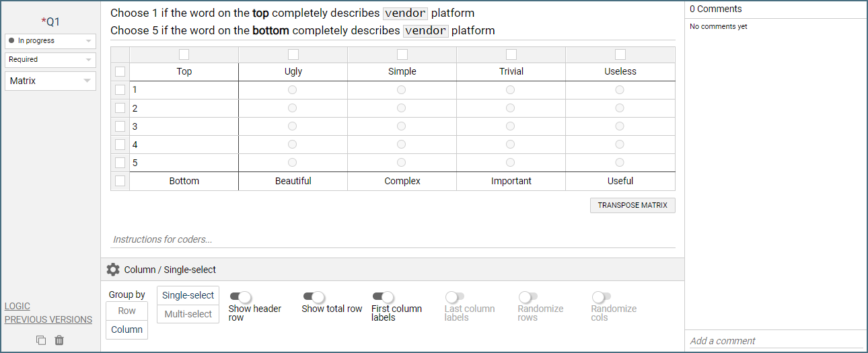Click the Instructions for coders field
The width and height of the screenshot is (868, 353).
392,239
